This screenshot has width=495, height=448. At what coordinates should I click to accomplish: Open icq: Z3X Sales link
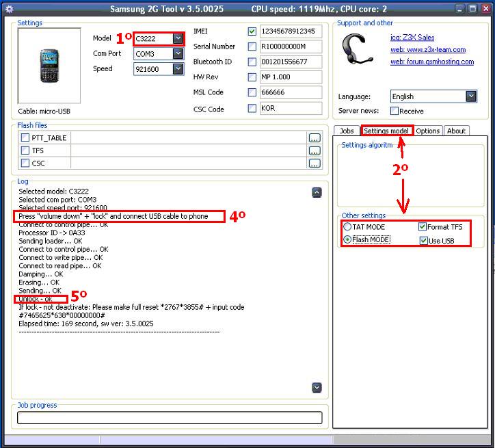[412, 37]
